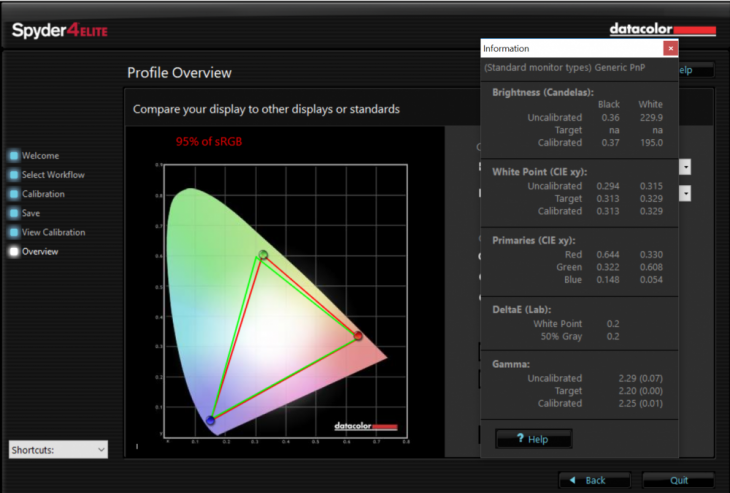Click the 'Primaries (CIE xy):' heading
Image resolution: width=730 pixels, height=493 pixels.
click(534, 240)
